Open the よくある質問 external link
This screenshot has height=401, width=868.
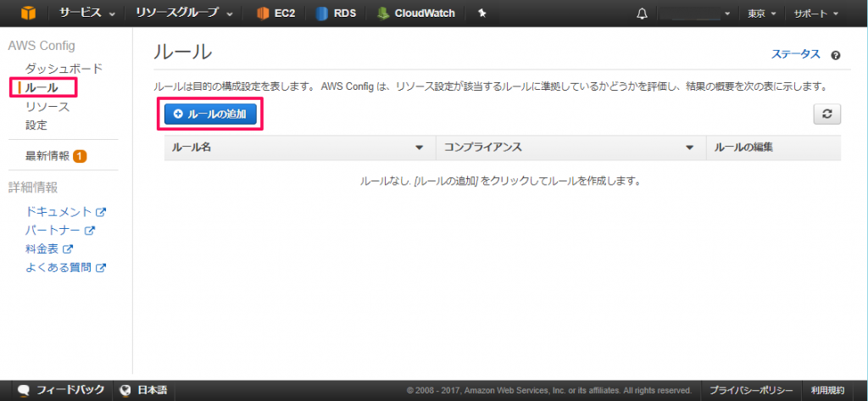point(65,268)
